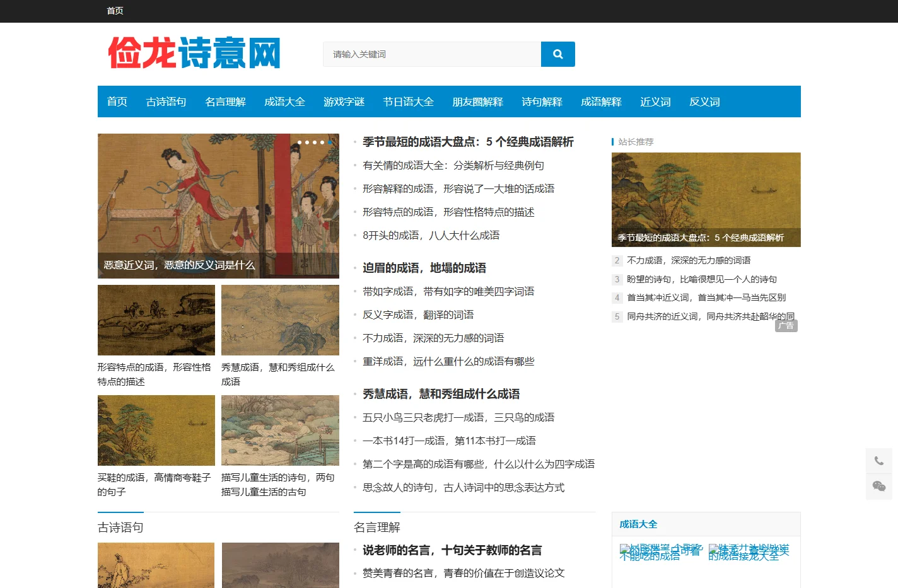The width and height of the screenshot is (898, 588).
Task: Open the 成语解释 navigation menu item
Action: point(601,101)
